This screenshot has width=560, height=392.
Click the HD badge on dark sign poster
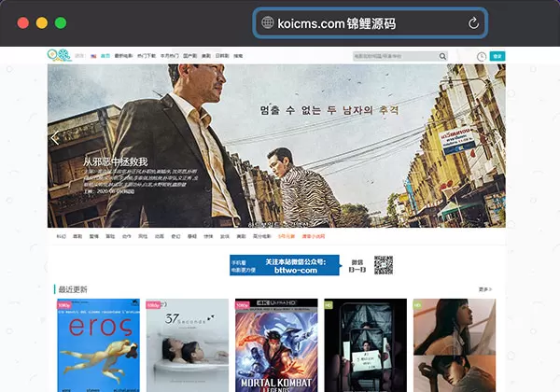tap(329, 305)
